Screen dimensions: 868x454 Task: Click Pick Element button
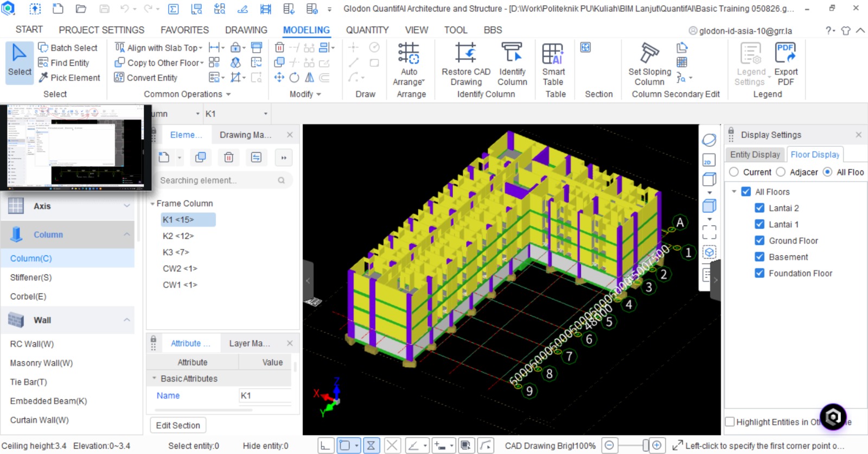(x=69, y=78)
